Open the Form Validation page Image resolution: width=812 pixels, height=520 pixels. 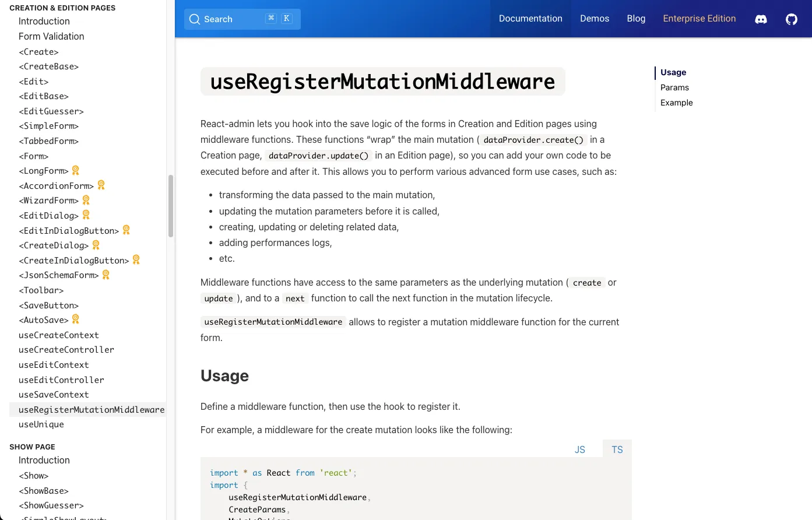point(52,36)
